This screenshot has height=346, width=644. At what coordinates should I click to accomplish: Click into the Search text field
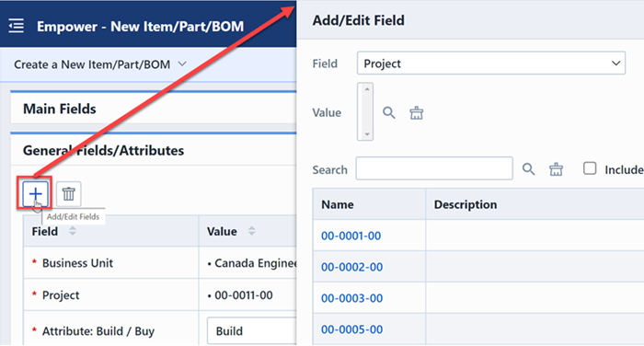pos(434,168)
